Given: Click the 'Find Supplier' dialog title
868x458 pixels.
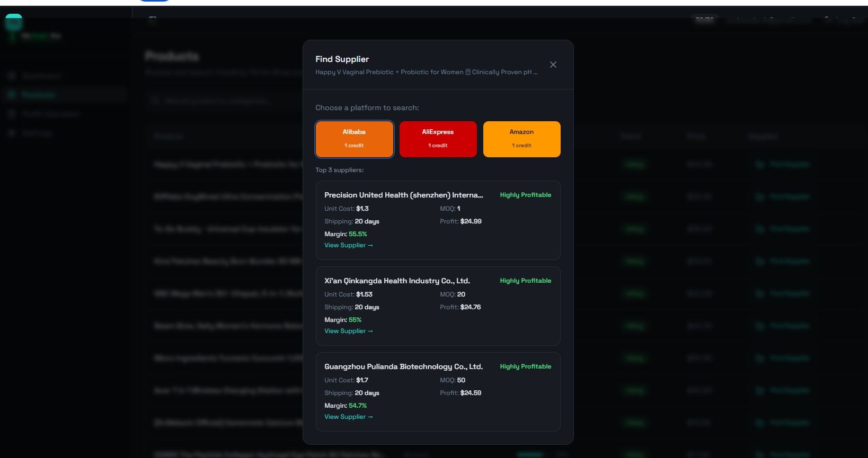Looking at the screenshot, I should click(342, 59).
